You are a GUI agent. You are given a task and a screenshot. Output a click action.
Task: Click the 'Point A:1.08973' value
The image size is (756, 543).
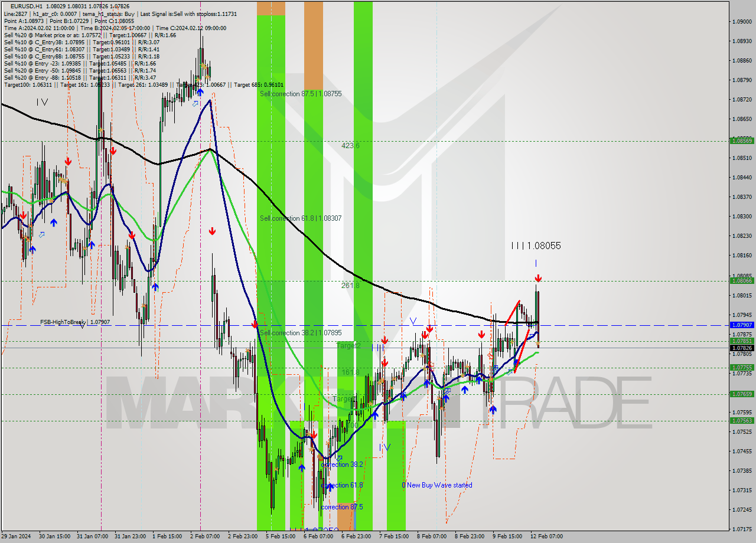(x=23, y=21)
